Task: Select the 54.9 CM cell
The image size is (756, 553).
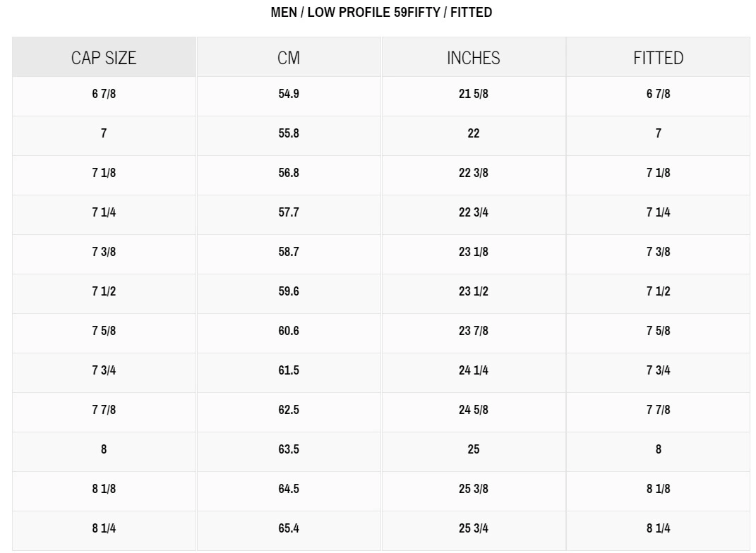Action: 289,94
